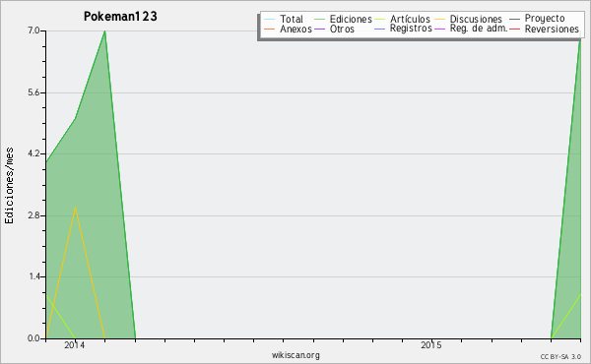The width and height of the screenshot is (591, 364).
Task: Click the 0.0 y-axis value
Action: coord(33,338)
